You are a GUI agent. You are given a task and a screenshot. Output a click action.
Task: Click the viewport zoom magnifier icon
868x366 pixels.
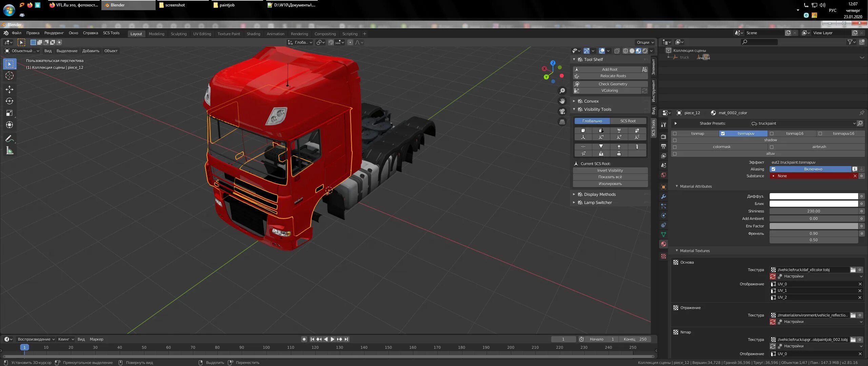tap(562, 91)
